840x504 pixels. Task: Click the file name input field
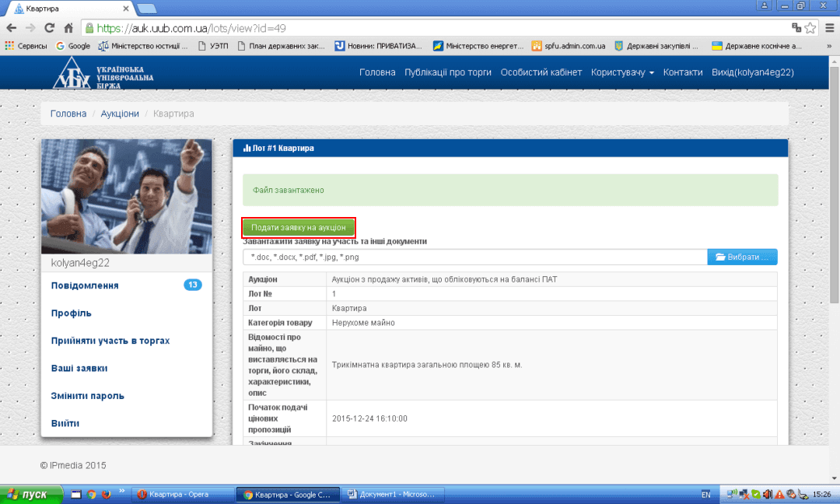[474, 257]
